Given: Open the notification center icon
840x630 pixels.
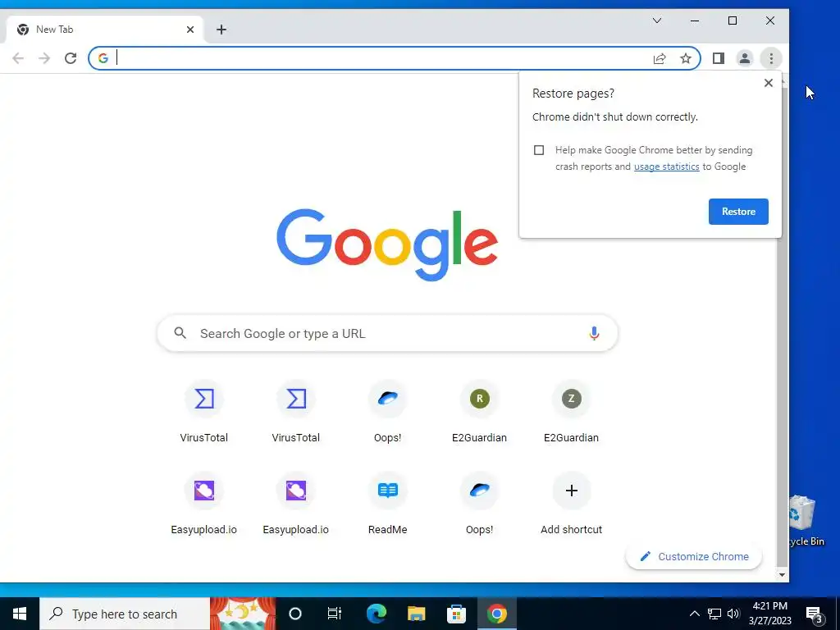Looking at the screenshot, I should coord(814,614).
